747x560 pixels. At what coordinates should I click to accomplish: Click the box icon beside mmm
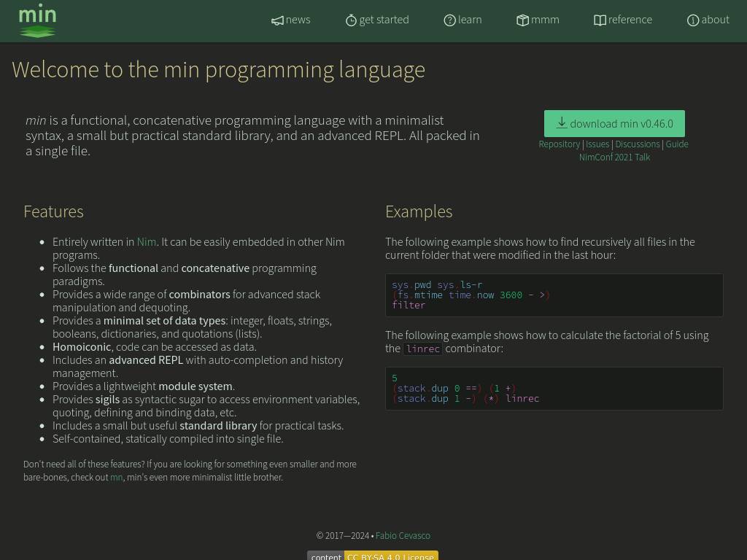522,20
